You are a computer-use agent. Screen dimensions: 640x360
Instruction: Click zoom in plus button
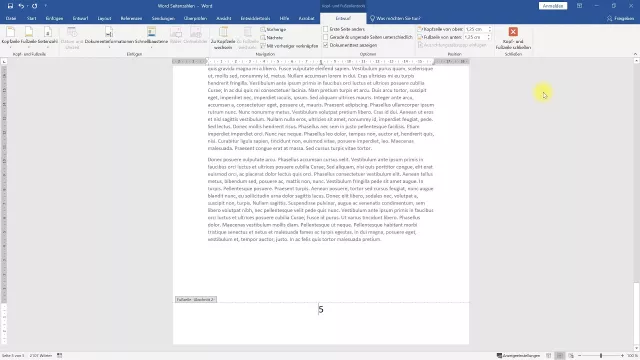[x=622, y=356]
